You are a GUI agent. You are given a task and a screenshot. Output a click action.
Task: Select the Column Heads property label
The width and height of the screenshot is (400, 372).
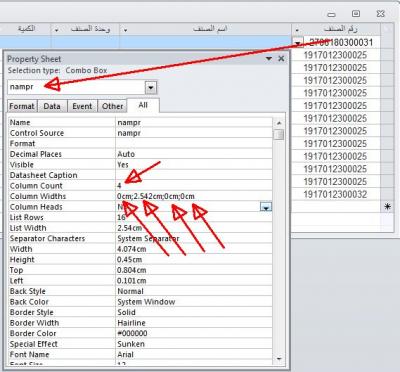click(36, 207)
